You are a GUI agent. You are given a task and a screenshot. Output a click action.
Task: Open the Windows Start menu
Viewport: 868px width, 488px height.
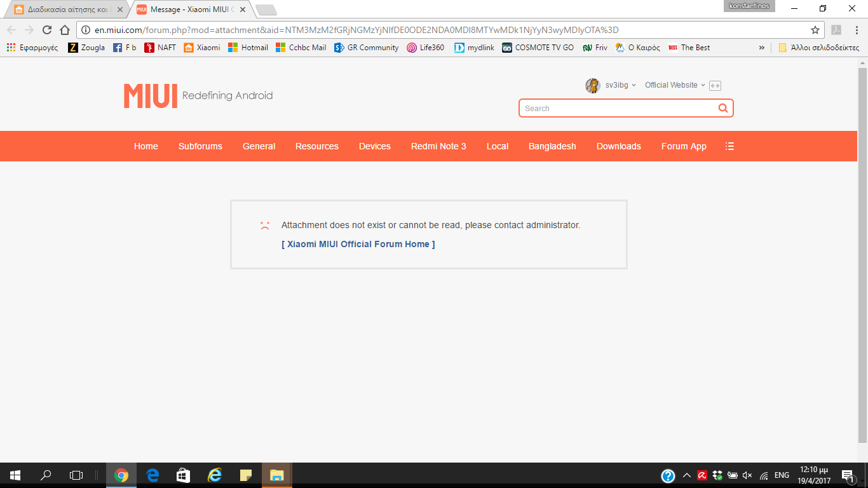coord(15,475)
